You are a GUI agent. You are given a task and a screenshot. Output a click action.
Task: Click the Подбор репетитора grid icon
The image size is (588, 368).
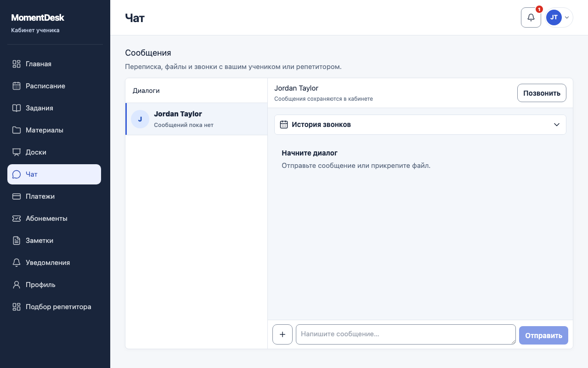pos(17,307)
